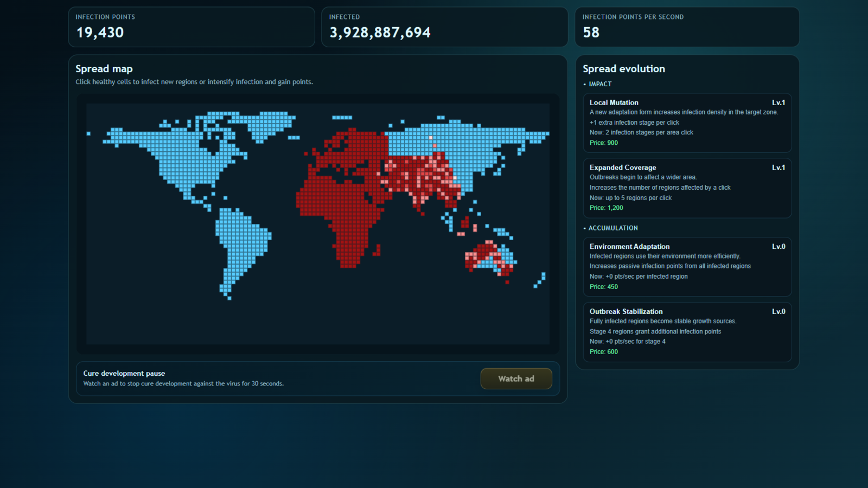Viewport: 868px width, 488px height.
Task: Buy the Environment Adaptation upgrade
Action: (x=687, y=267)
